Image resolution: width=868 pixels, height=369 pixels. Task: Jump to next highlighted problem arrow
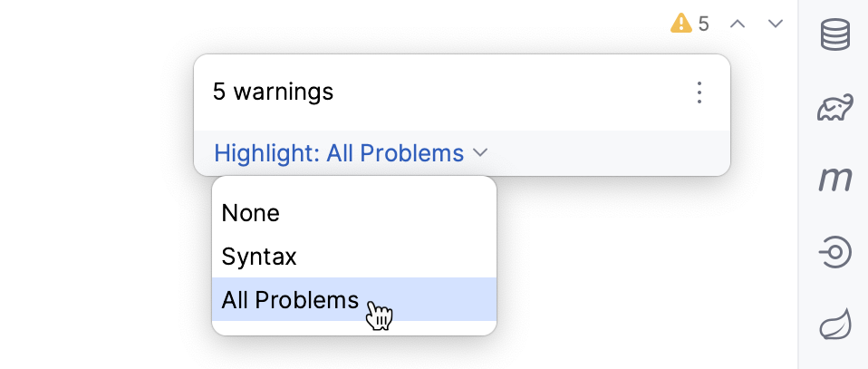click(776, 24)
